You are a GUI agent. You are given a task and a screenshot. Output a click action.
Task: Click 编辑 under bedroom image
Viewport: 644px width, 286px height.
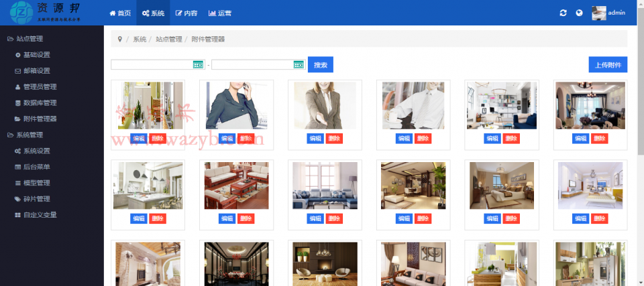tap(492, 219)
